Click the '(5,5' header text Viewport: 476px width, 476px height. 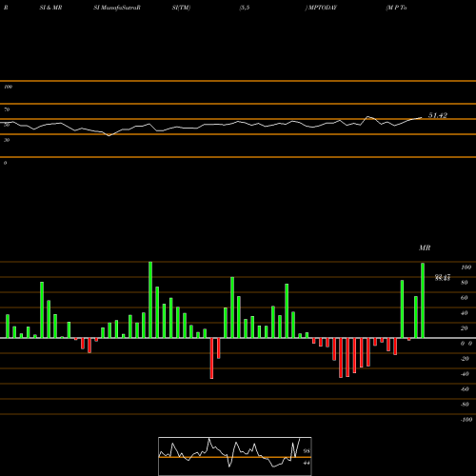click(245, 8)
